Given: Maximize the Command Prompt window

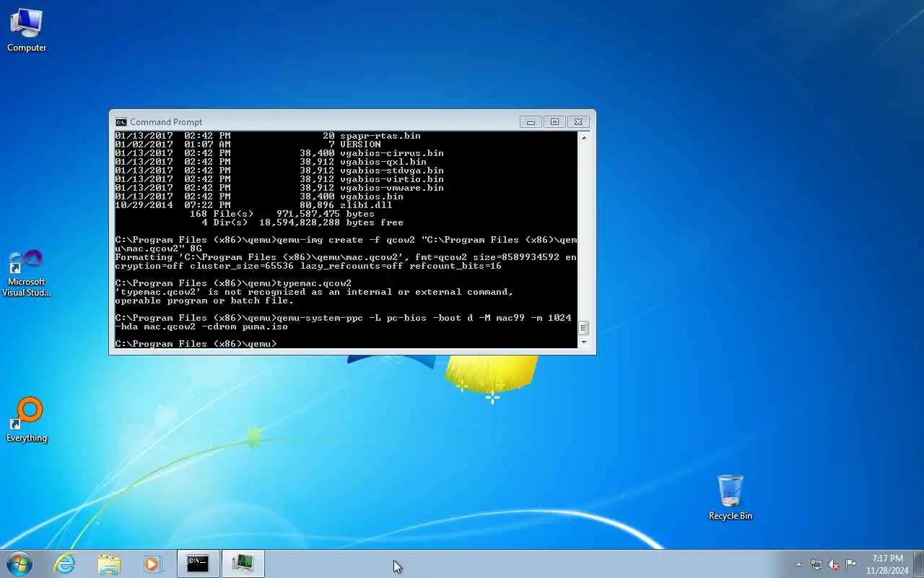Looking at the screenshot, I should click(554, 122).
